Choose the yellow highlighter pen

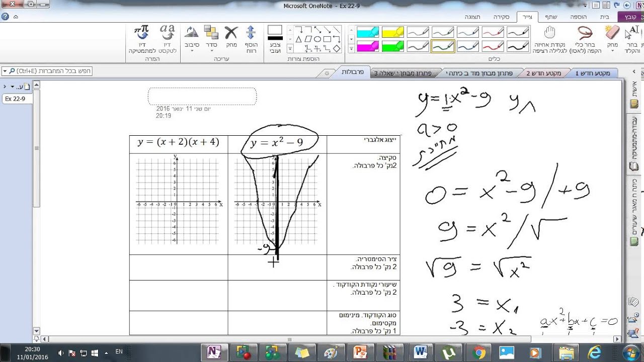[393, 33]
